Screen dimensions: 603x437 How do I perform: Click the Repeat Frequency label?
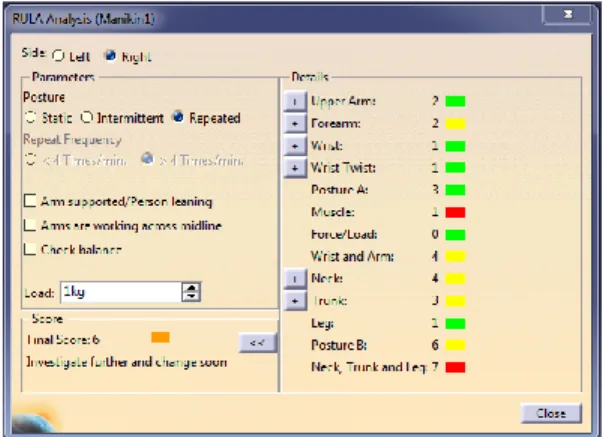point(72,139)
